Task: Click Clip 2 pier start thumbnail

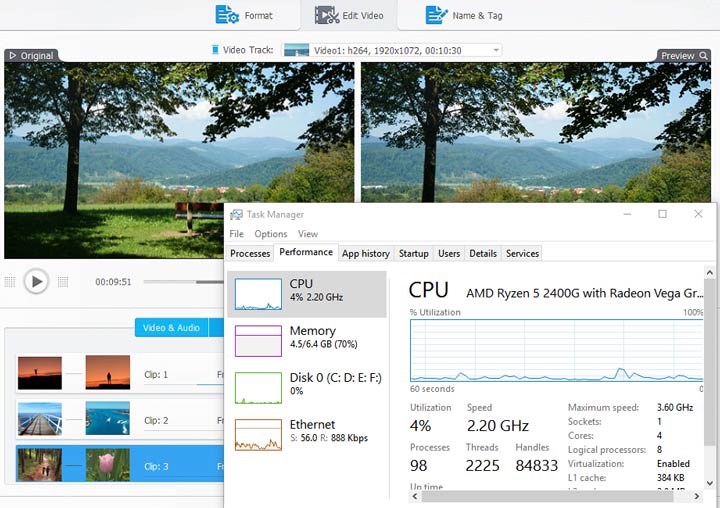Action: pos(39,419)
